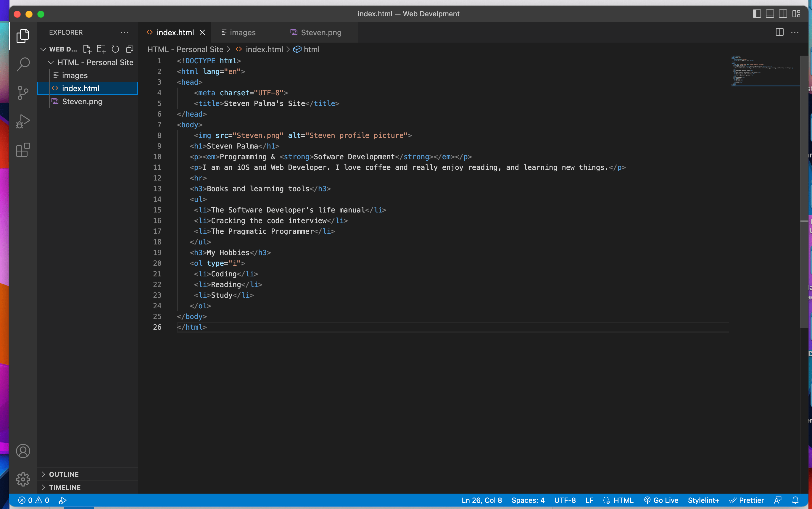Toggle the bottom panel layout button

point(770,14)
